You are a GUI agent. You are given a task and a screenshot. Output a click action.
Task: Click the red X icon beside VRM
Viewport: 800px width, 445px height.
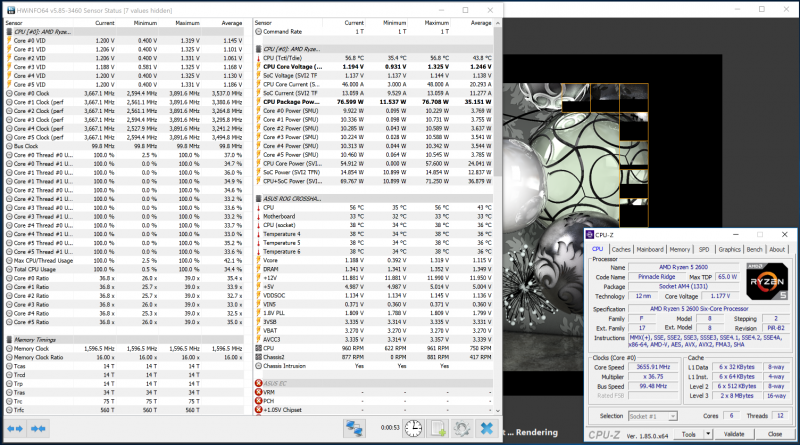(259, 392)
